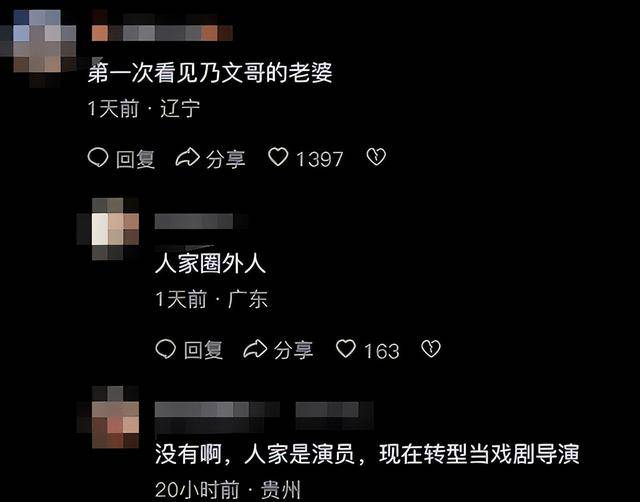Click 回复 text under second comment
The width and height of the screenshot is (640, 502).
(203, 350)
